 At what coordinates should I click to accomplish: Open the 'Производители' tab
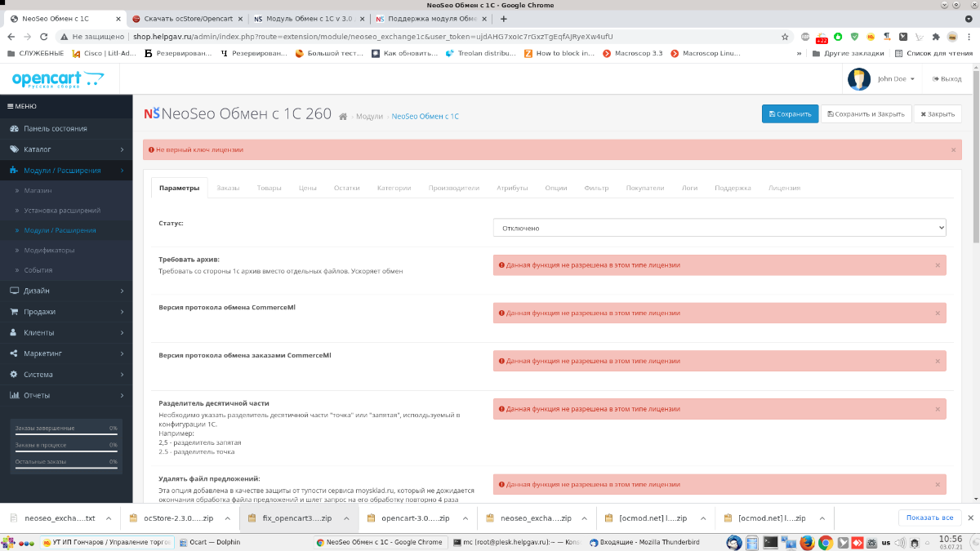pyautogui.click(x=454, y=188)
